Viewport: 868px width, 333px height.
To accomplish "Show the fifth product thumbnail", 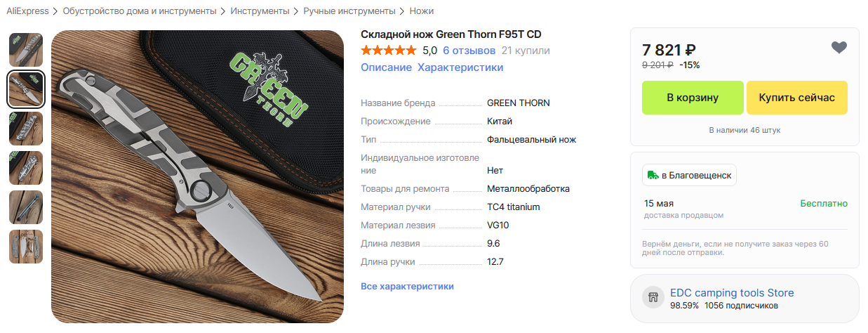I will click(26, 207).
